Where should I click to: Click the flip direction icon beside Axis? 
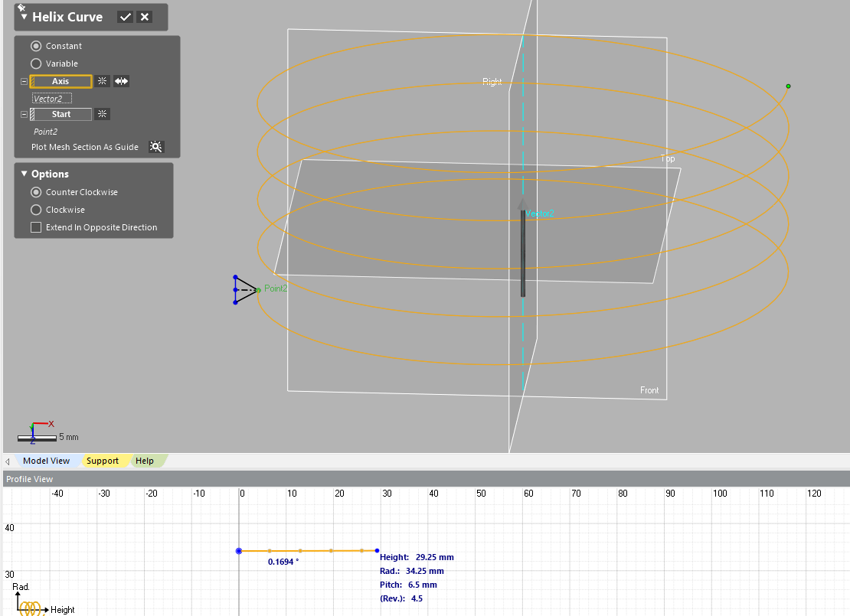[x=121, y=81]
